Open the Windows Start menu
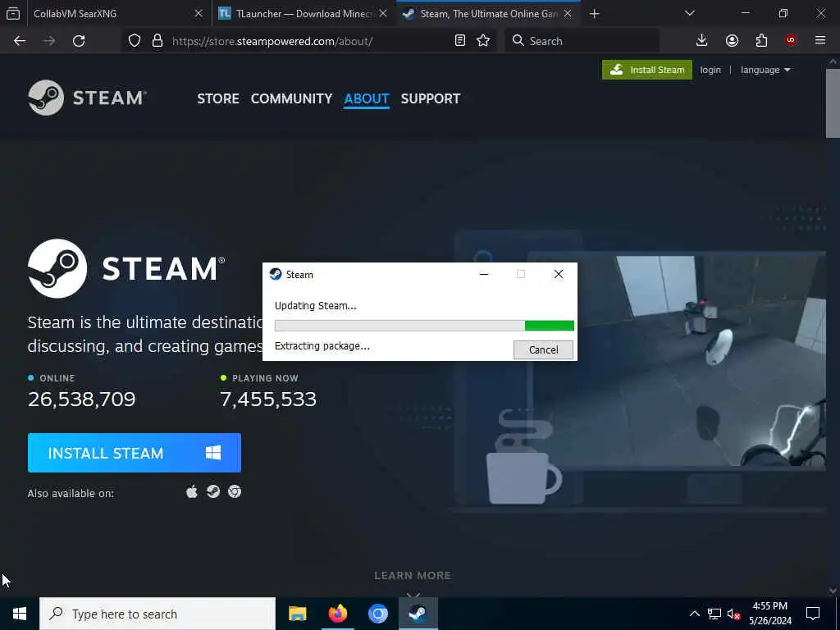Image resolution: width=840 pixels, height=630 pixels. pyautogui.click(x=20, y=614)
